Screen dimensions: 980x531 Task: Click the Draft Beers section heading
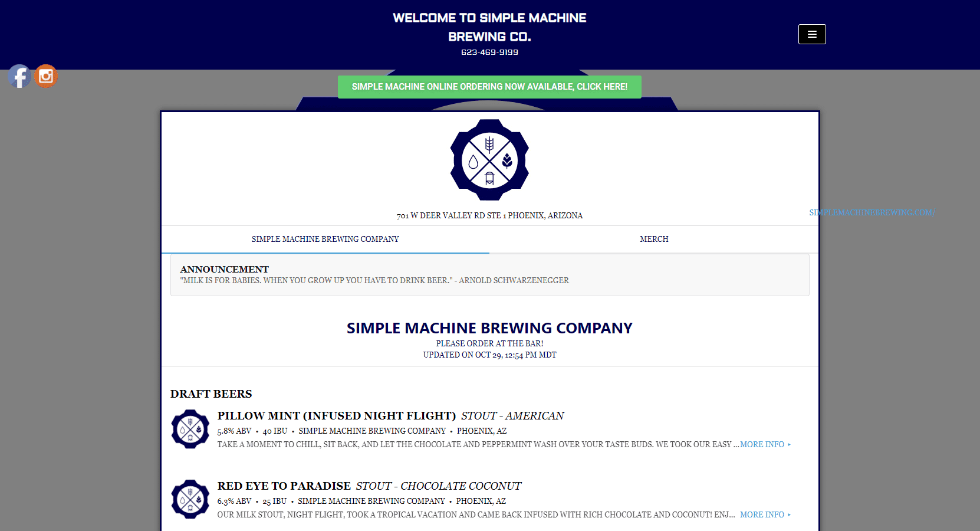tap(211, 394)
